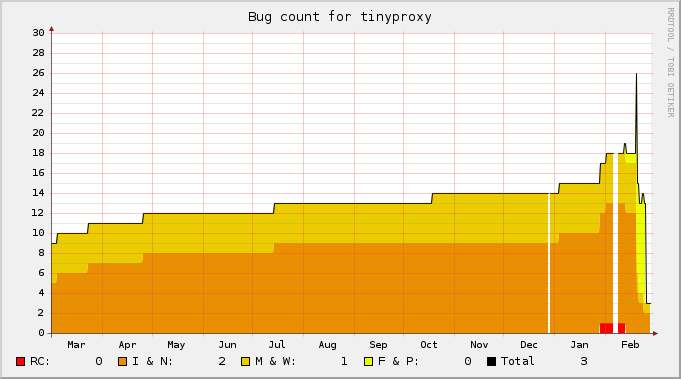Click the peak of the 26-bug spike
The width and height of the screenshot is (681, 379).
point(636,74)
